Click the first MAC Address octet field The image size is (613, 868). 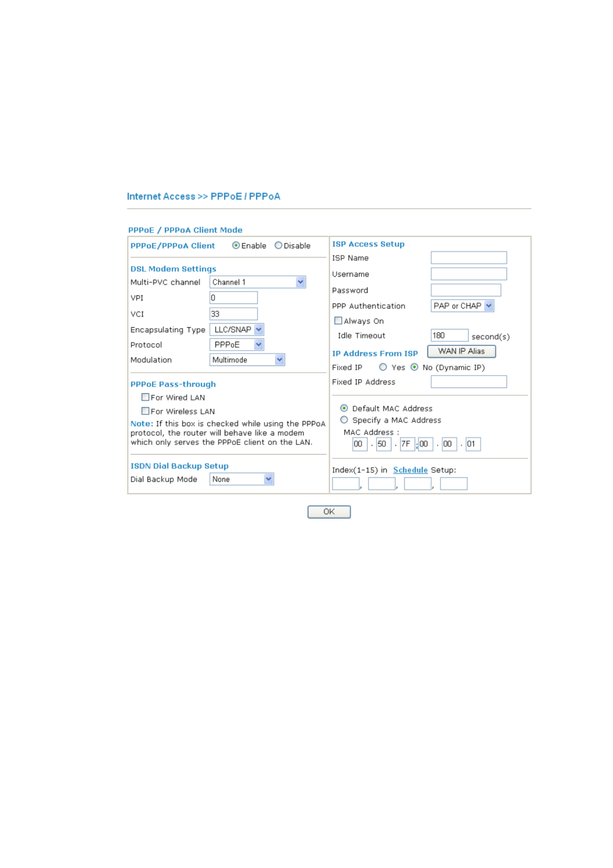pyautogui.click(x=360, y=444)
